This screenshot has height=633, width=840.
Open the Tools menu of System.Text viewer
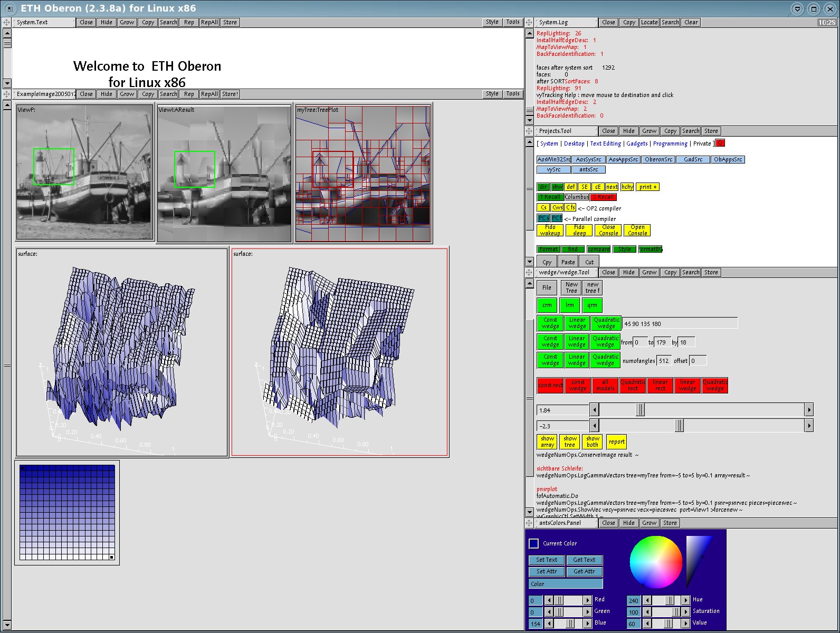click(x=513, y=22)
